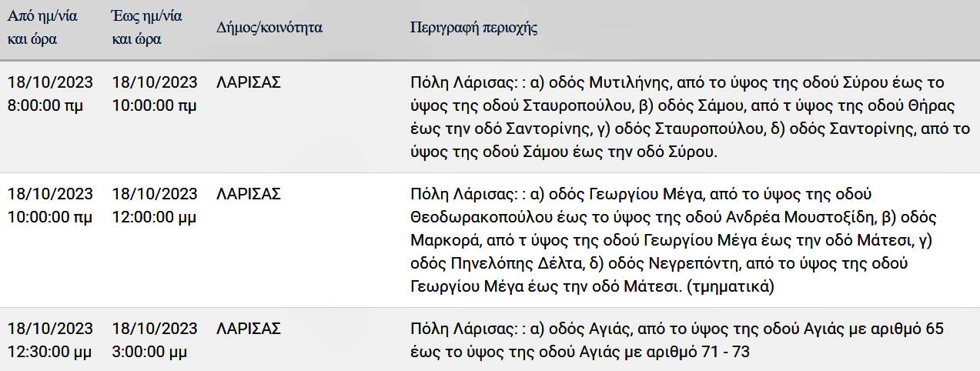The width and height of the screenshot is (980, 371).
Task: Select the 18/10/2023 8:00:00 πμ start time cell
Action: [50, 94]
